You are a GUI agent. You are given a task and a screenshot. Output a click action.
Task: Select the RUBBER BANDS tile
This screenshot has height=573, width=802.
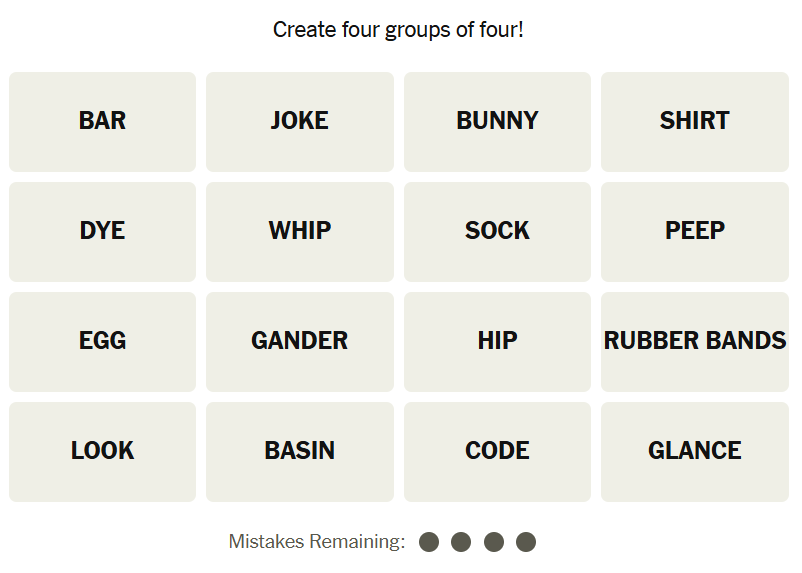tap(694, 341)
